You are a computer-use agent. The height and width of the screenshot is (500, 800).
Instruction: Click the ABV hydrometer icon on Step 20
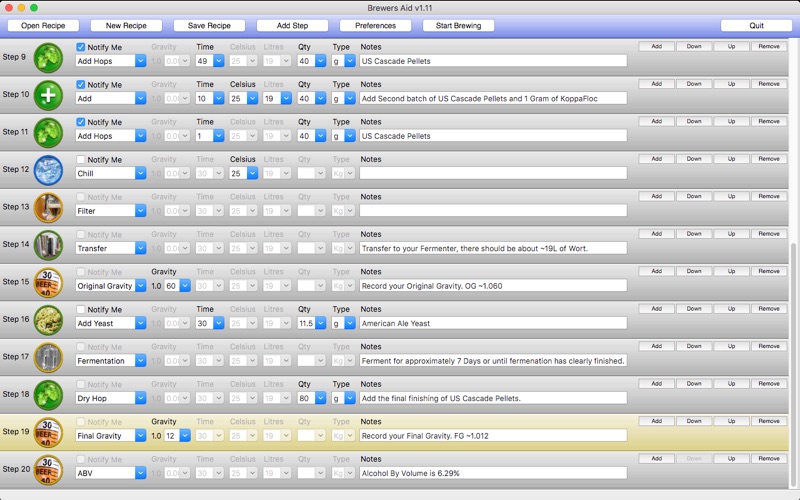48,469
